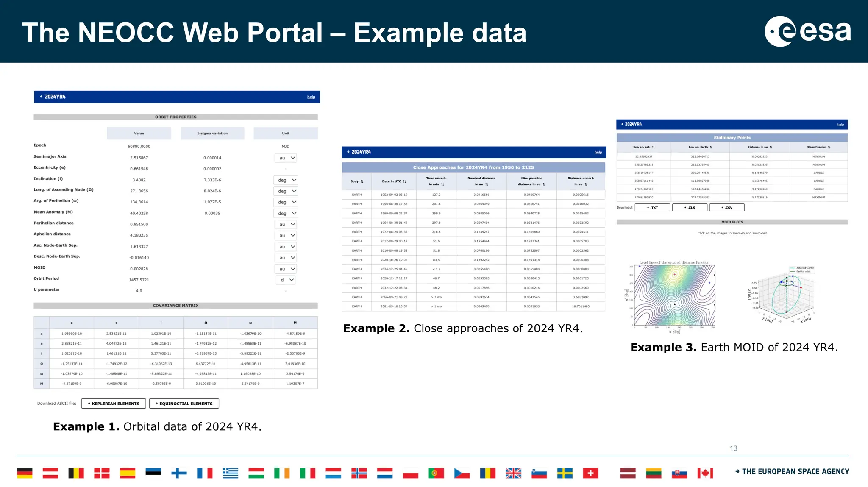Image resolution: width=868 pixels, height=487 pixels.
Task: Select the 2032-12-22 08:34 close approach date
Action: point(394,288)
